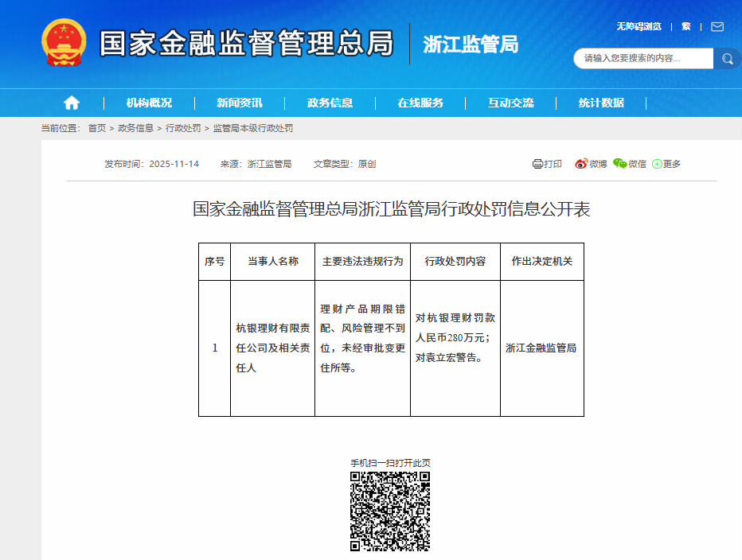Click the 行政处罚内容 table header

[455, 262]
